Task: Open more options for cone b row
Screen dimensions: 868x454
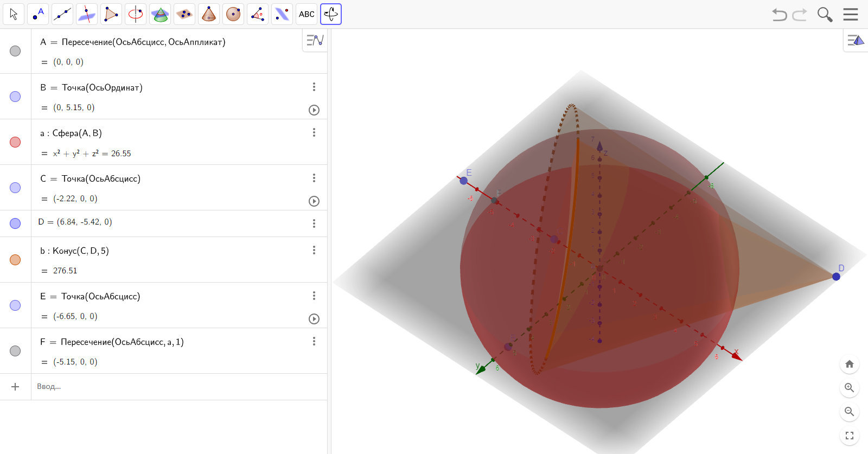Action: point(314,250)
